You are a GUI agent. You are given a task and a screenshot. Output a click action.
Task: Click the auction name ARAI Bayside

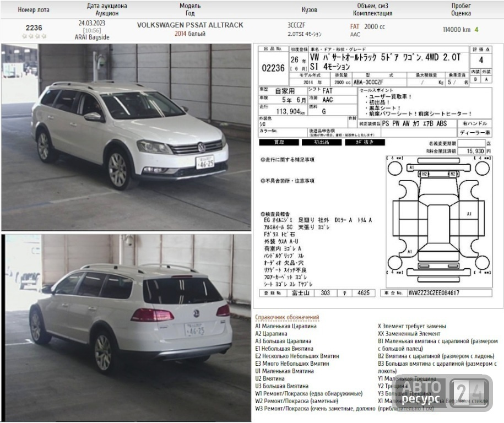pos(92,37)
